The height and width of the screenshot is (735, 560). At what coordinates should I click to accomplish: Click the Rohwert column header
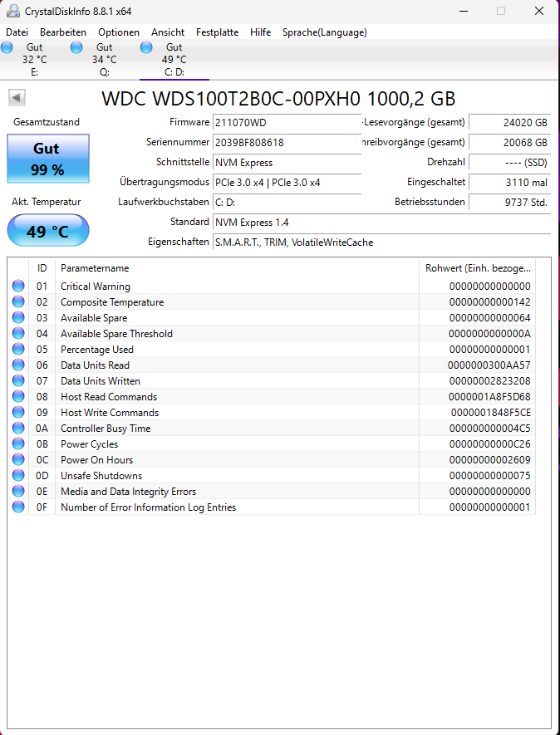[x=478, y=268]
